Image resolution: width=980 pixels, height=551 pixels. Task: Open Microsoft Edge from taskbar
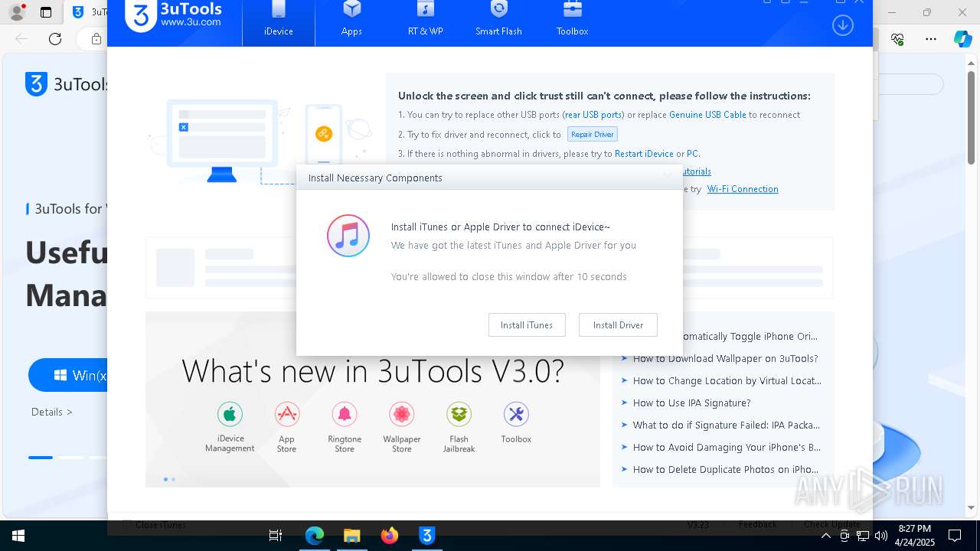pos(315,536)
